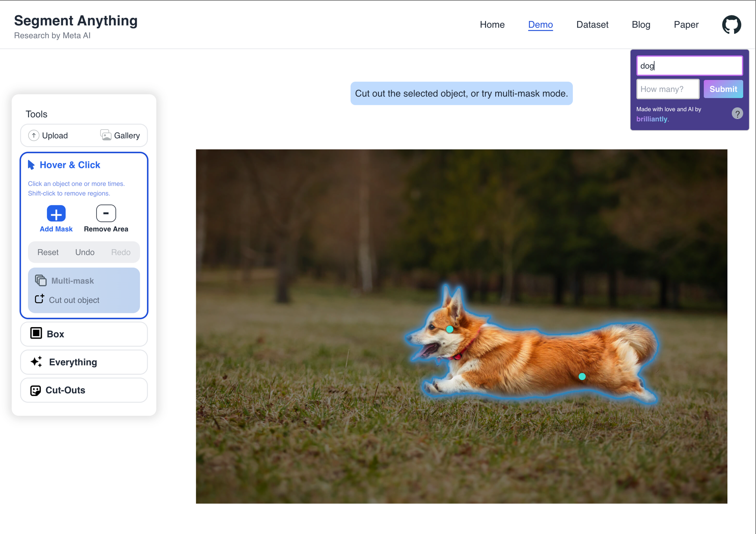The image size is (756, 534).
Task: Click the teal point on the dog's body
Action: tap(582, 376)
